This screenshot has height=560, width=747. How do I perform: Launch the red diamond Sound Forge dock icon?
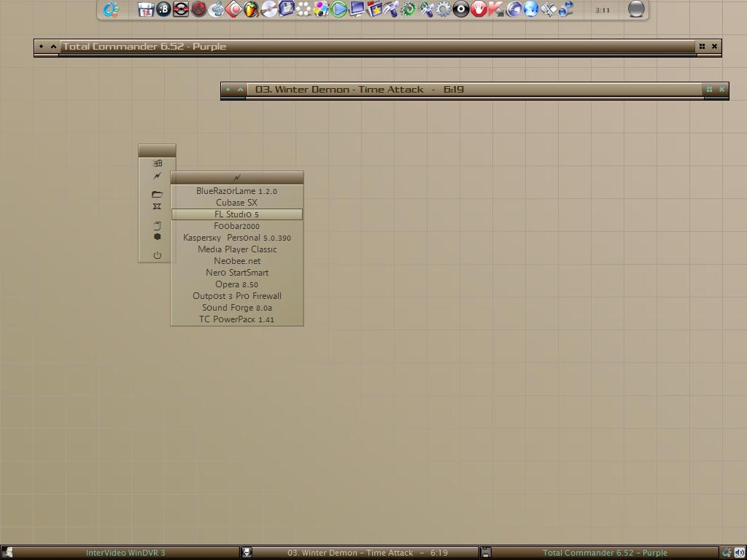tap(234, 9)
